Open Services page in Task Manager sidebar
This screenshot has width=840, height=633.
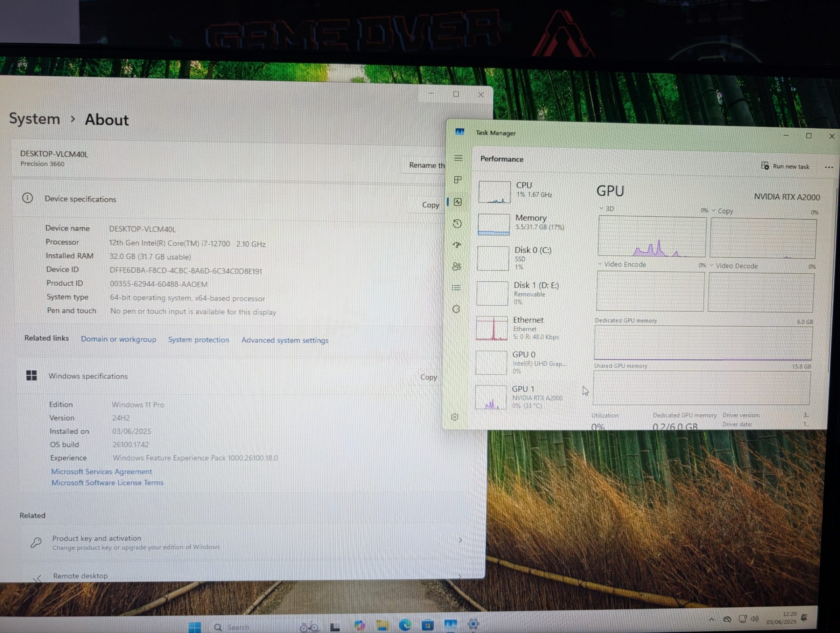point(456,309)
